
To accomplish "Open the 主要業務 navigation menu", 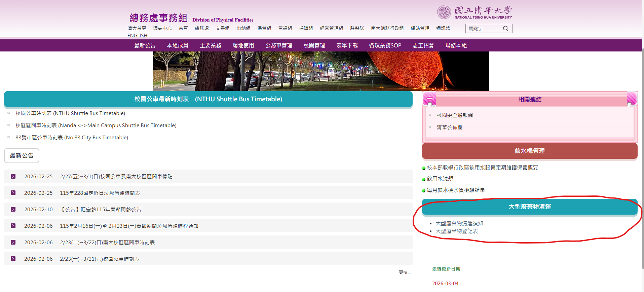I will point(211,45).
